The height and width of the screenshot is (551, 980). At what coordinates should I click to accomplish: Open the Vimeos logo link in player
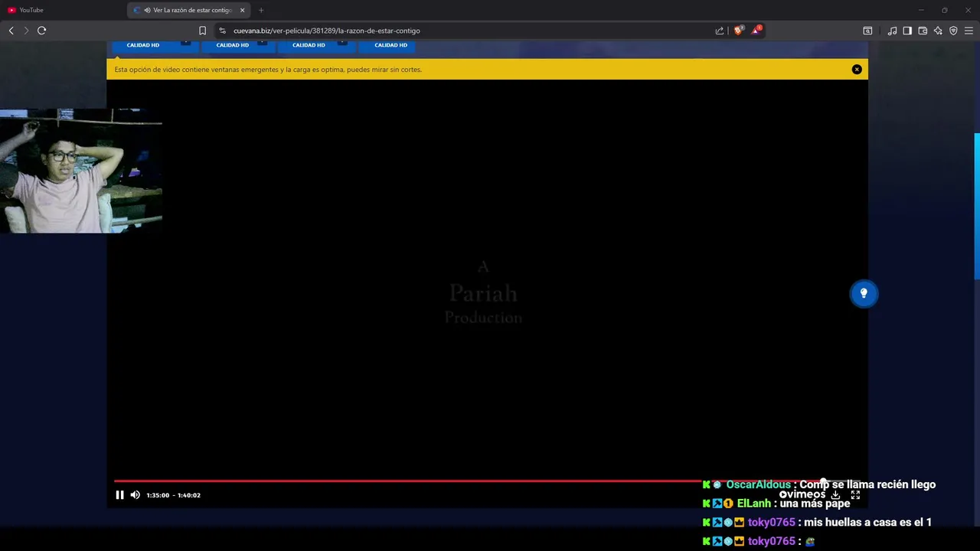[802, 495]
